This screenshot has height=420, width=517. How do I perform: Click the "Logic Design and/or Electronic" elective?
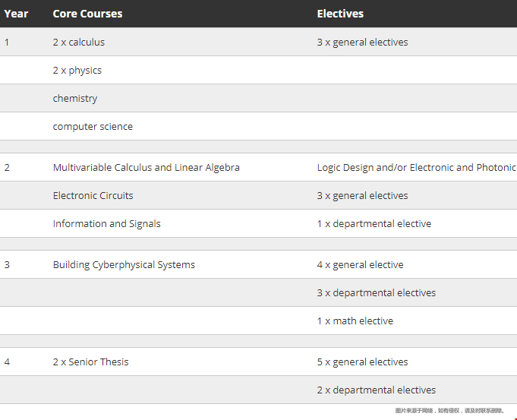(x=416, y=168)
